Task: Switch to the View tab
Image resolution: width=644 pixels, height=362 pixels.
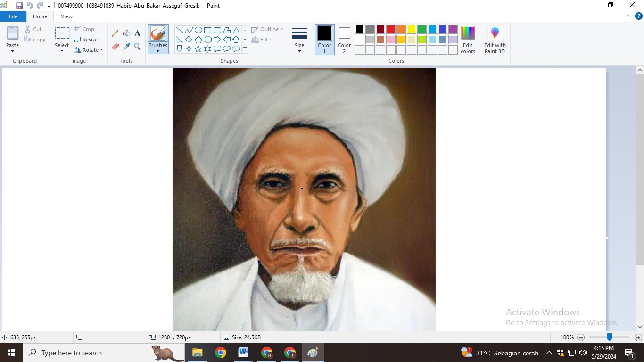Action: click(66, 16)
